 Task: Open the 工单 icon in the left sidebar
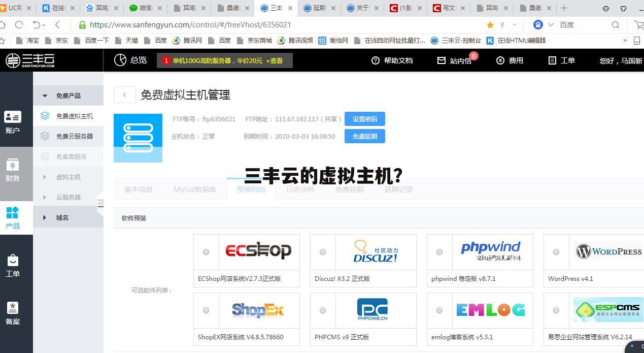[13, 265]
